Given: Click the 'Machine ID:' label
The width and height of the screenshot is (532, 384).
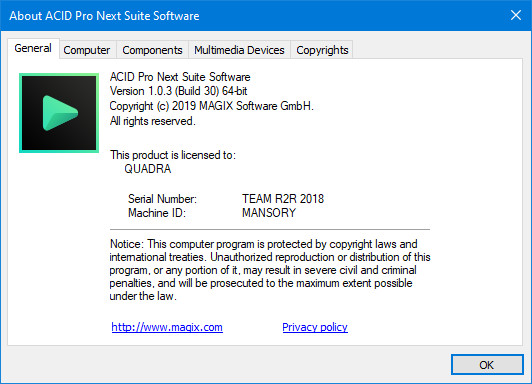Looking at the screenshot, I should tap(157, 213).
